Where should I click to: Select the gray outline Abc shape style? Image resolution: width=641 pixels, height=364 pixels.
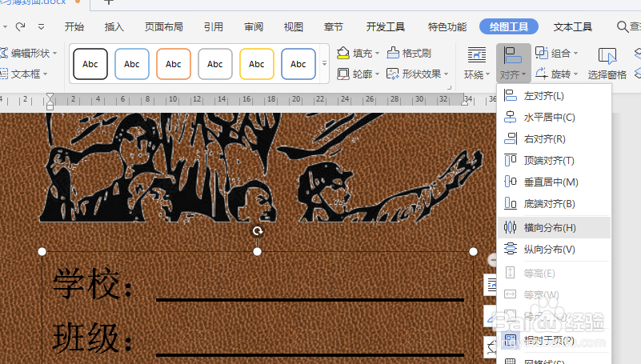(215, 64)
